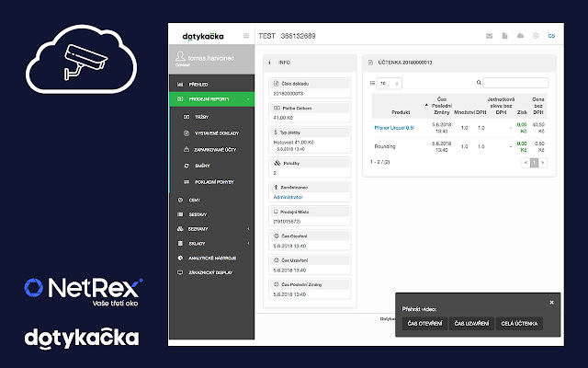Click Číslo dokladu value 20180000013
The image size is (588, 368).
[x=288, y=94]
